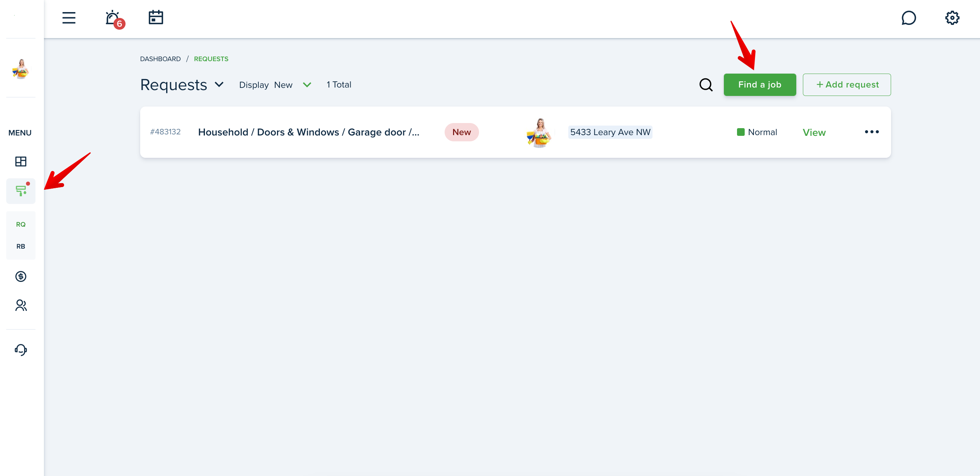Open the settings gear icon
Screen dimensions: 980x476
click(x=952, y=18)
